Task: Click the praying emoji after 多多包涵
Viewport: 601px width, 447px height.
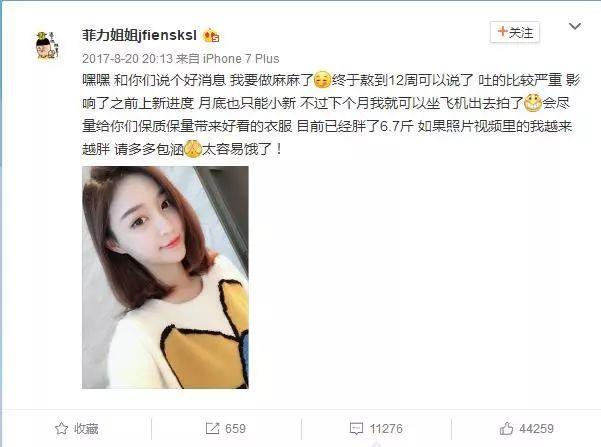Action: 192,149
